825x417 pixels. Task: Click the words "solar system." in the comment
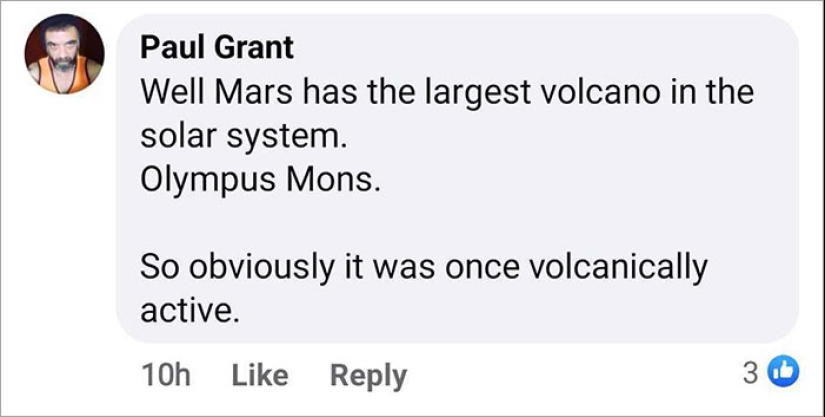[x=242, y=138]
